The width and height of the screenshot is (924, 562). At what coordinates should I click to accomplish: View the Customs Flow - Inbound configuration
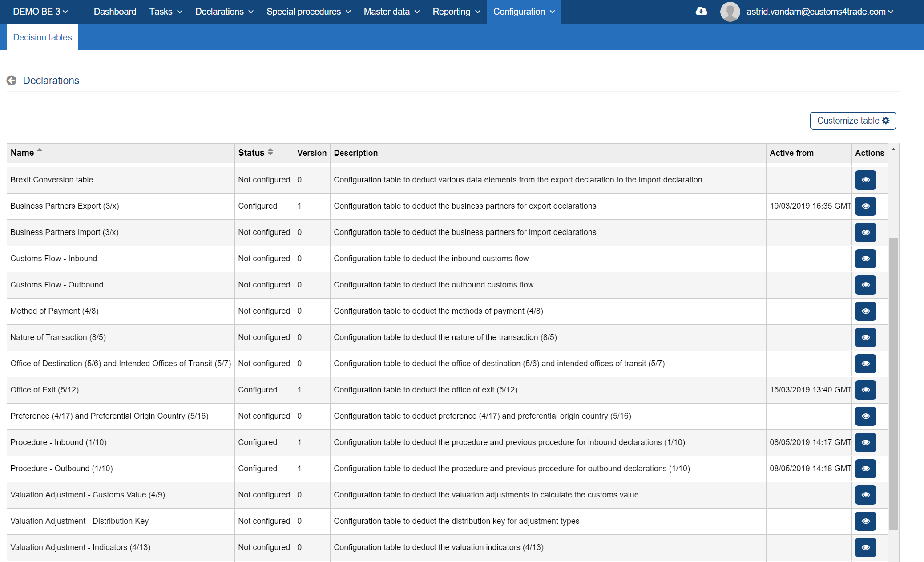pos(865,259)
